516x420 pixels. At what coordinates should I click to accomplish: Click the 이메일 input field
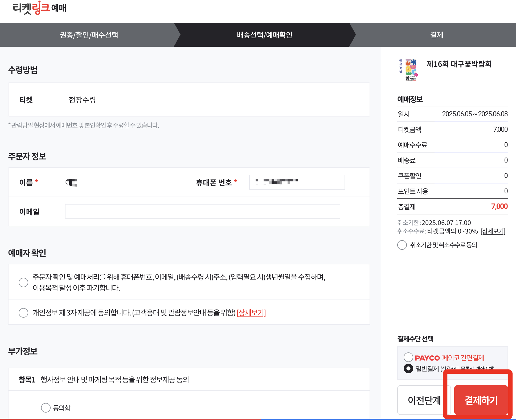(x=202, y=211)
